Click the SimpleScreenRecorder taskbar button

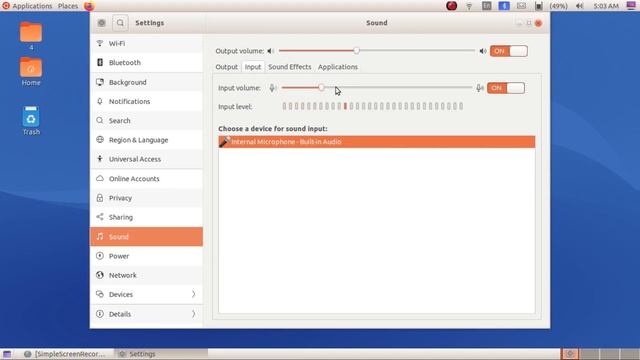pyautogui.click(x=65, y=354)
